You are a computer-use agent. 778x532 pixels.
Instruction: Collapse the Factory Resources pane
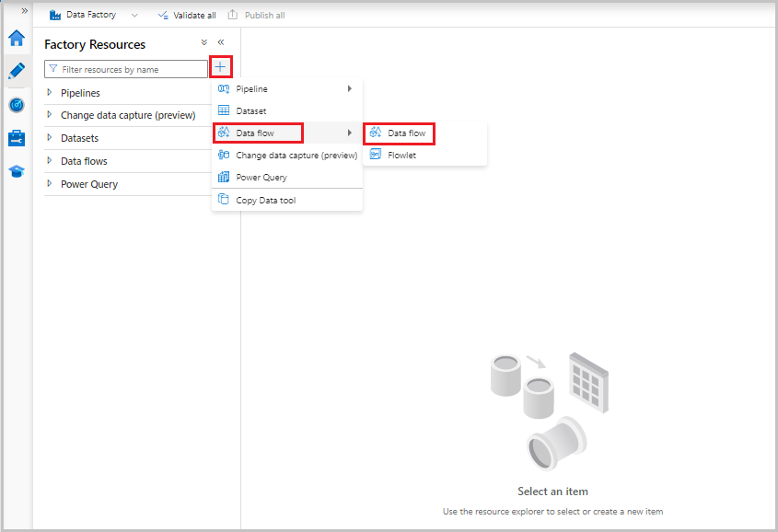(x=220, y=42)
